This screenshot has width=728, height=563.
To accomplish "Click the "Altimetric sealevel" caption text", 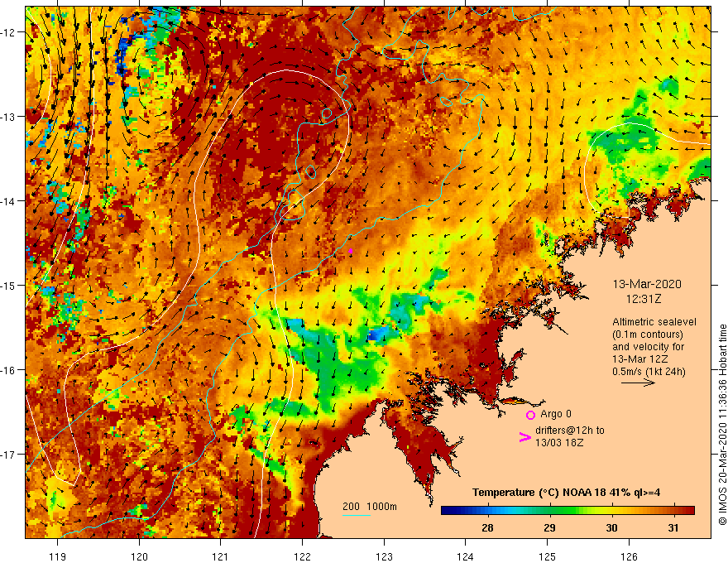I will [654, 322].
